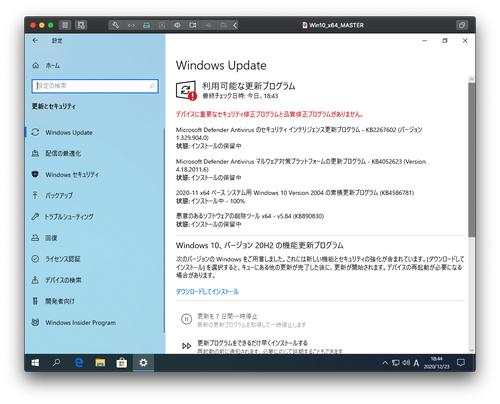This screenshot has height=404, width=500.
Task: Click the Windows Update page scrollbar
Action: [471, 160]
